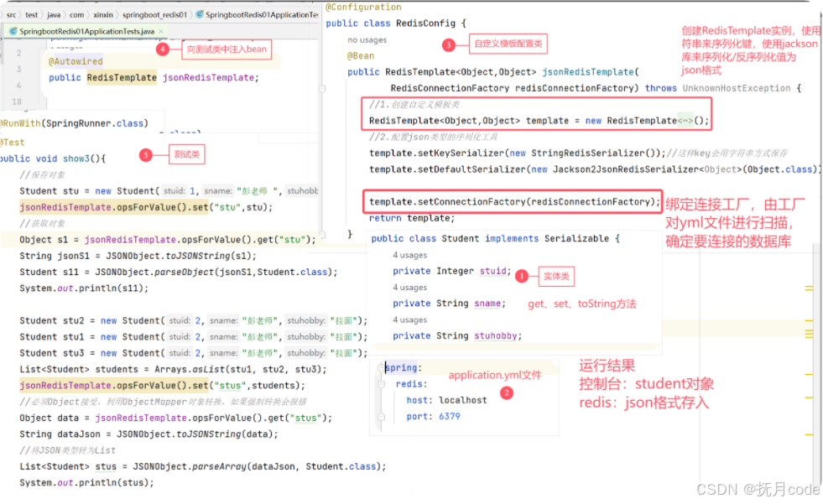Click 'parseObject' method call
823x504 pixels.
(184, 273)
